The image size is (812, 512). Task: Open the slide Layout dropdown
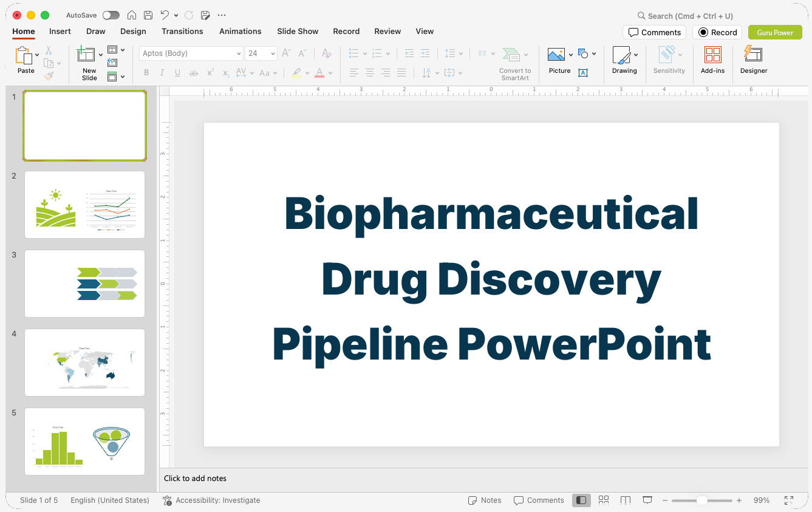tap(115, 50)
